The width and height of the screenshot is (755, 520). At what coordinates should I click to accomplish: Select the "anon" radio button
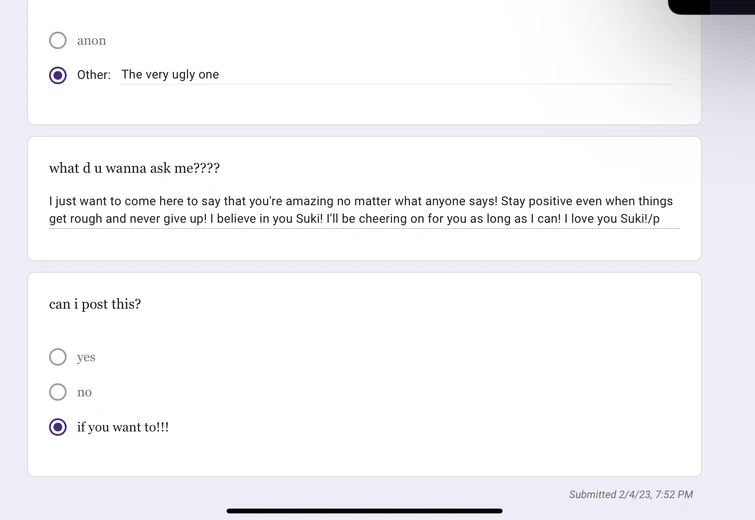58,41
